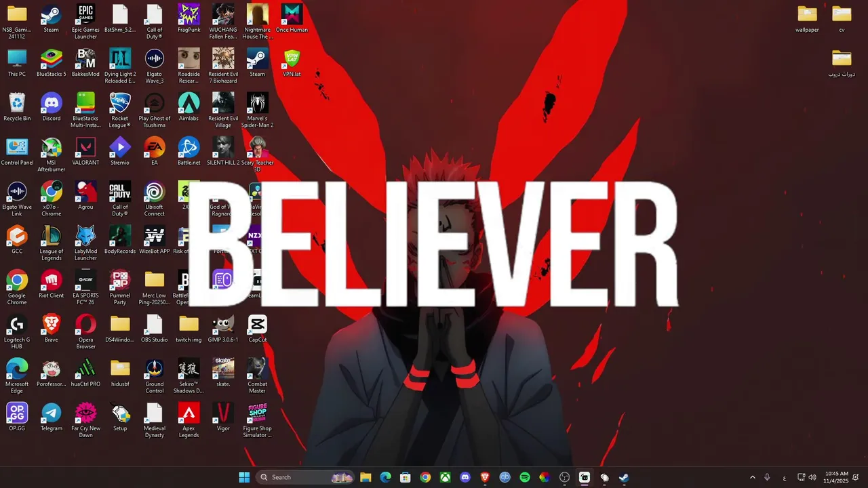
Task: Select the MSI Afterburner shortcut
Action: pyautogui.click(x=52, y=155)
